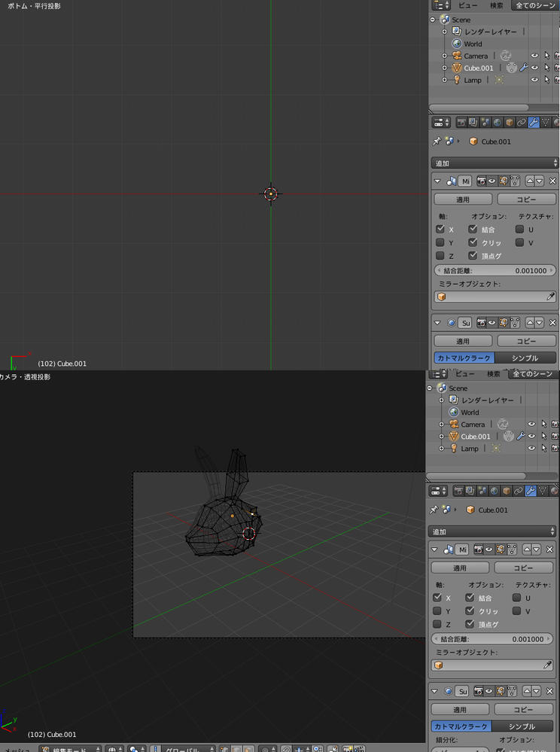Viewport: 560px width, 752px height.
Task: Open the 編集モード mode dropdown in the bottom header
Action: [71, 750]
